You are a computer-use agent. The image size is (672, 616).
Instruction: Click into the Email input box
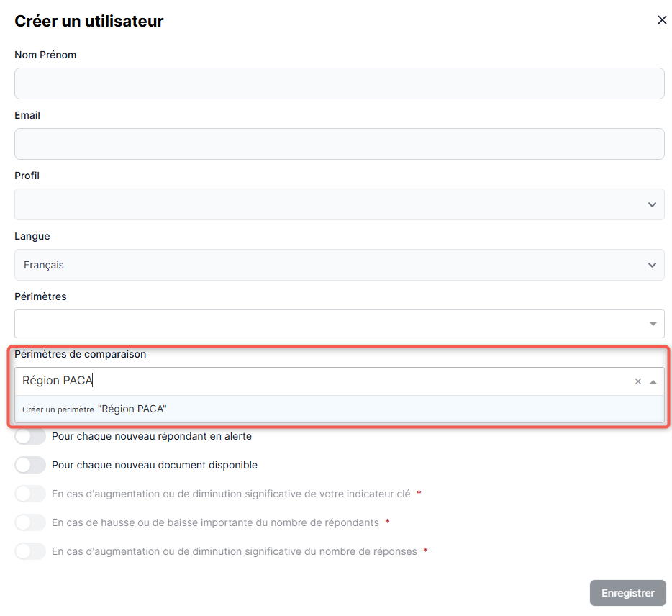[339, 144]
